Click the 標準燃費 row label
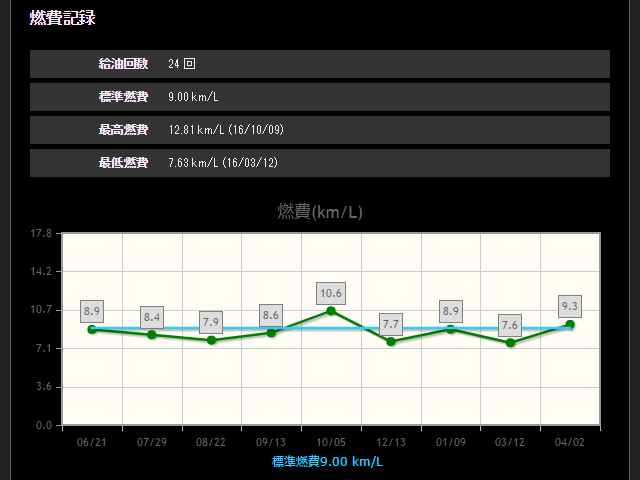 [x=123, y=97]
